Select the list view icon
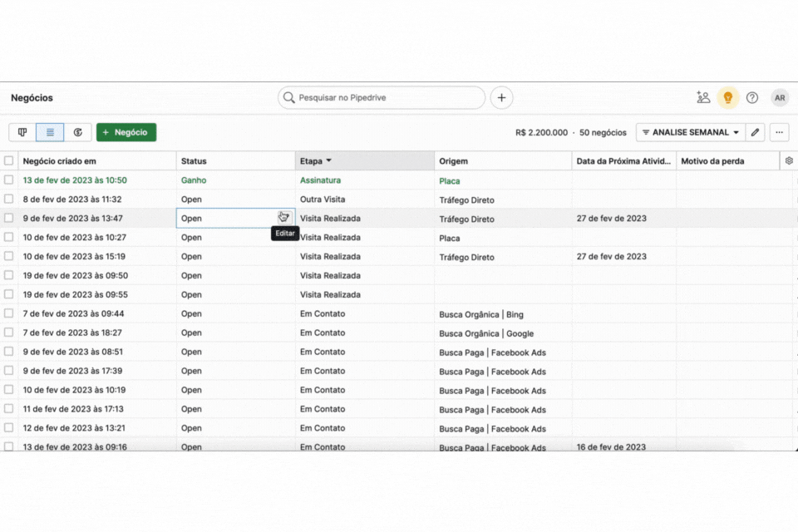Screen dimensions: 798x532 50,132
